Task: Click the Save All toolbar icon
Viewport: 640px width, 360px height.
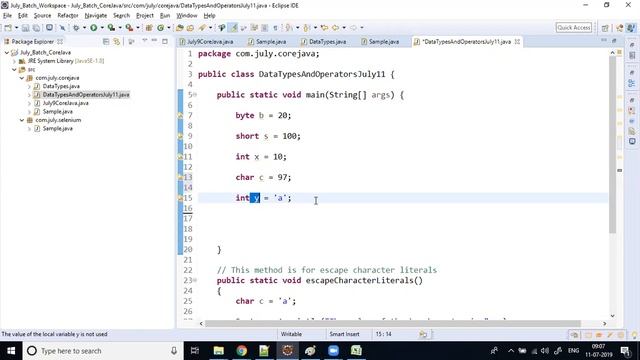Action: click(36, 28)
